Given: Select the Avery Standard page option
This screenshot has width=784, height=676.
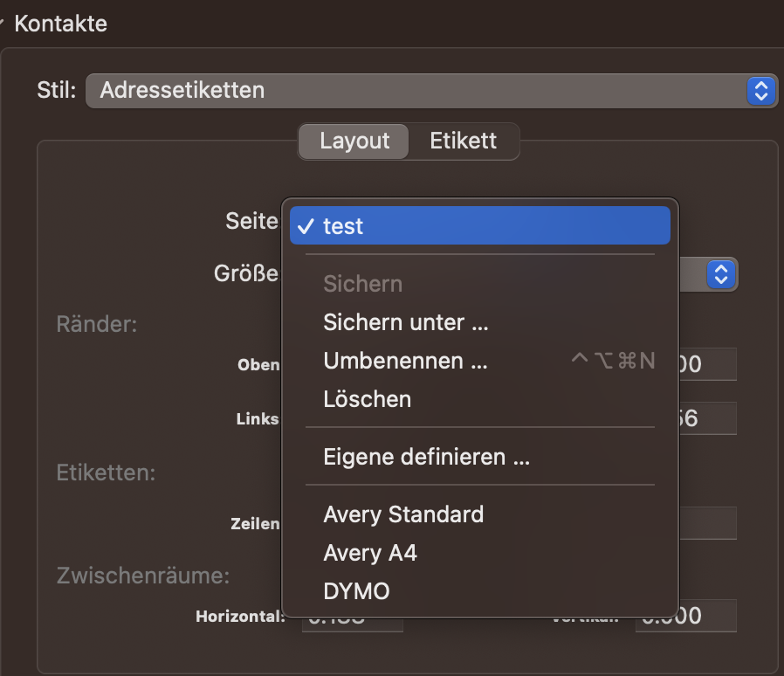Looking at the screenshot, I should click(403, 514).
